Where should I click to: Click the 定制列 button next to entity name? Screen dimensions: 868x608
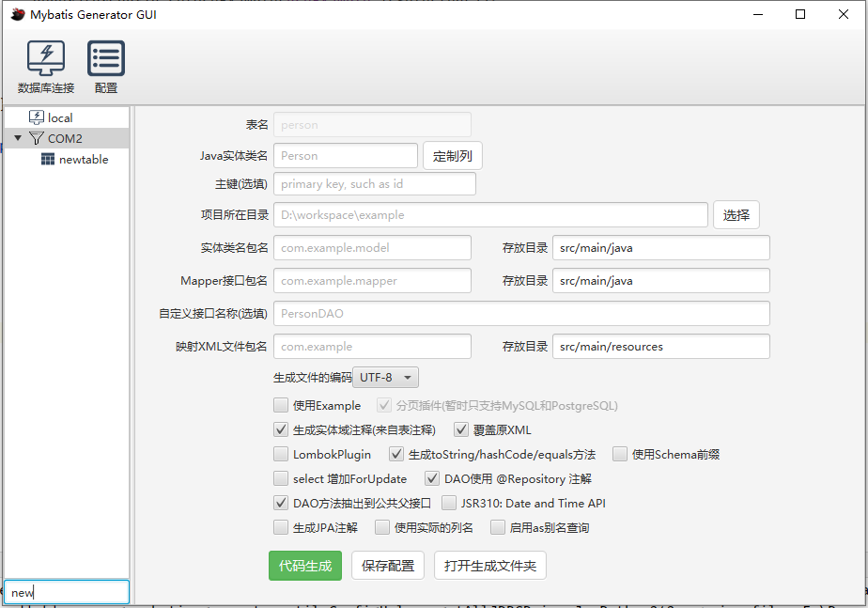coord(452,155)
